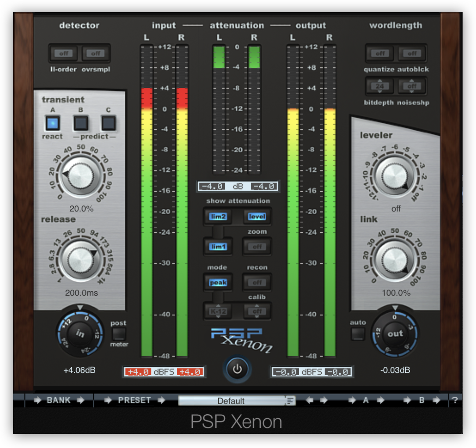476x448 pixels.
Task: Switch the peak meter mode button
Action: [x=218, y=283]
